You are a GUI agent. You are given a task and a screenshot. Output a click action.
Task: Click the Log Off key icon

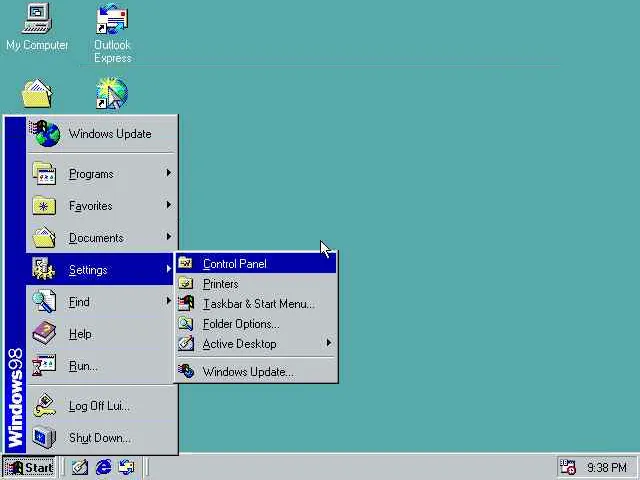point(44,405)
